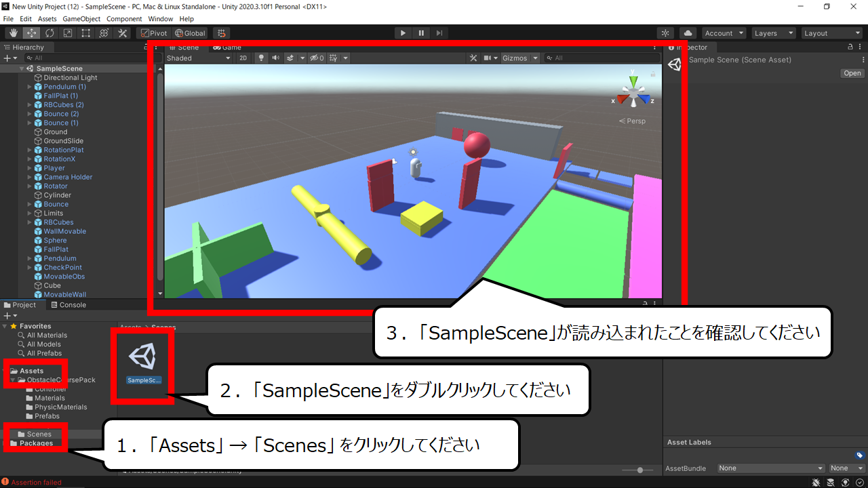This screenshot has height=488, width=868.
Task: Open cloud services icon
Action: (688, 33)
